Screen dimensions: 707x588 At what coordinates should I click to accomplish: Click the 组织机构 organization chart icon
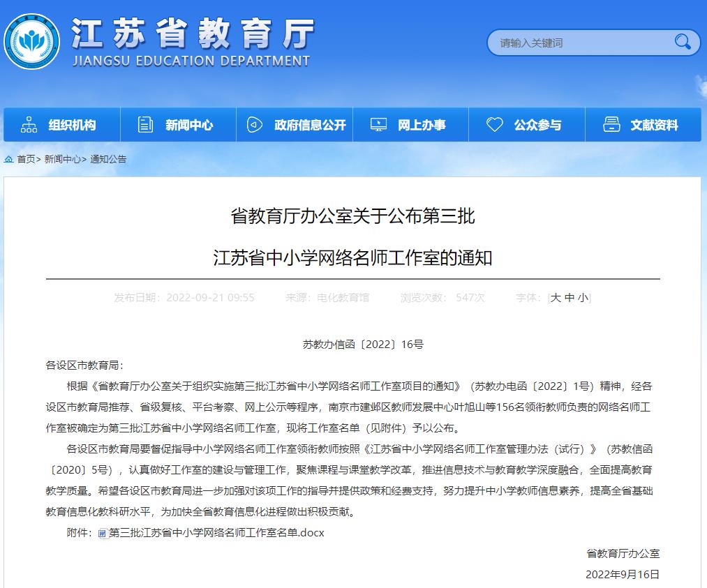(29, 125)
